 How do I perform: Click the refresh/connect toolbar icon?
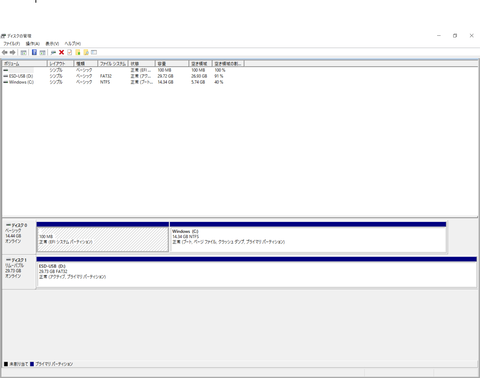tap(53, 52)
